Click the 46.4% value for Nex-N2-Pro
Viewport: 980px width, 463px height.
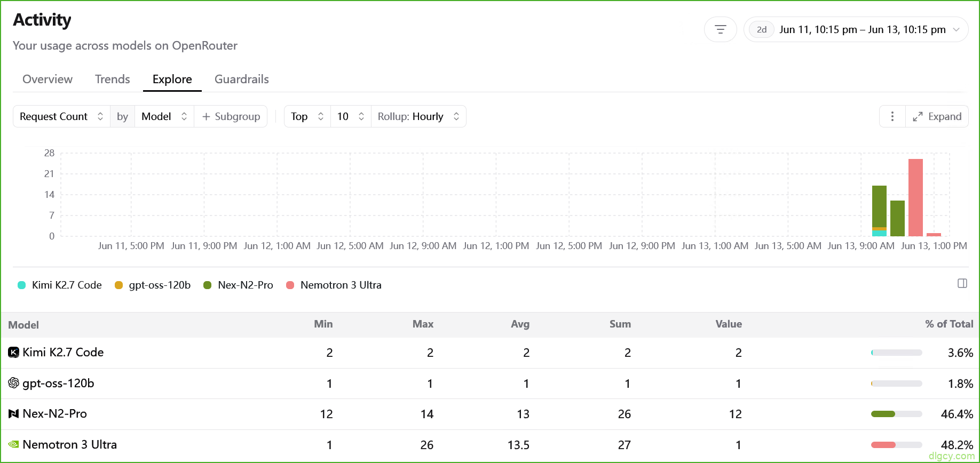(x=957, y=414)
